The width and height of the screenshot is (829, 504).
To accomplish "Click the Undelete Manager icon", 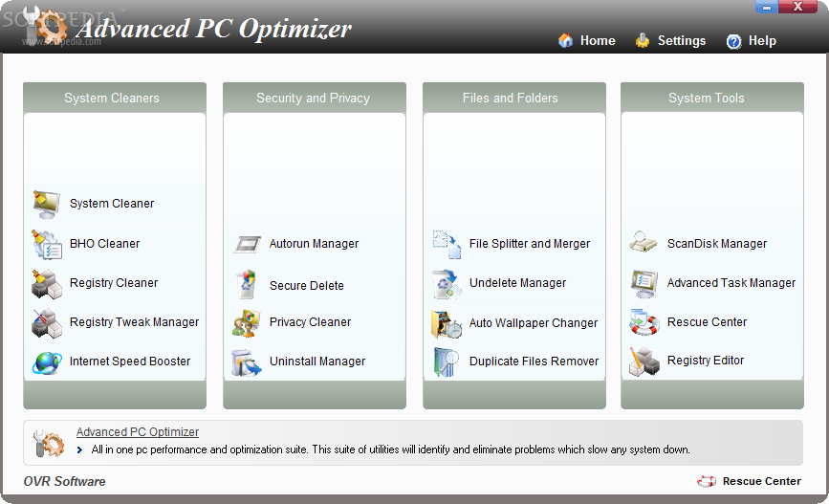I will click(x=446, y=284).
